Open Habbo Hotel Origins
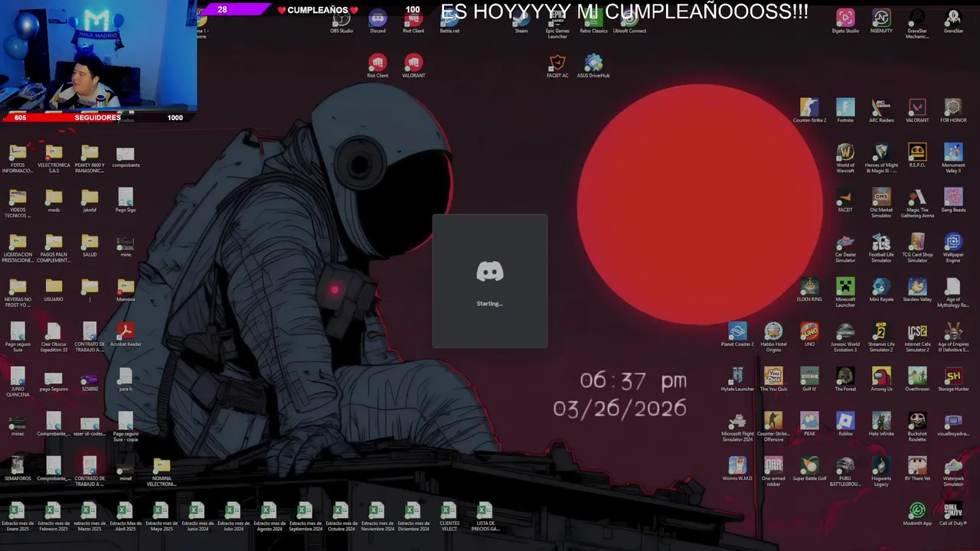Image resolution: width=980 pixels, height=551 pixels. (773, 337)
